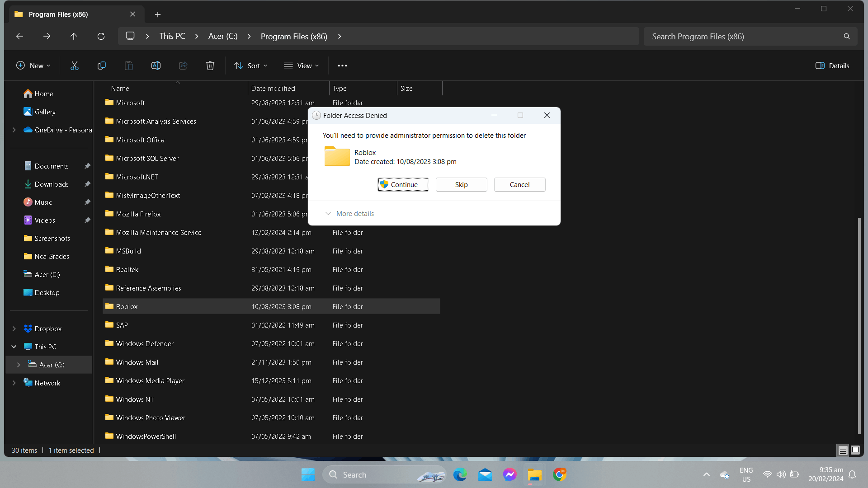This screenshot has width=868, height=488.
Task: Click the Refresh button in navigation bar
Action: coord(101,36)
